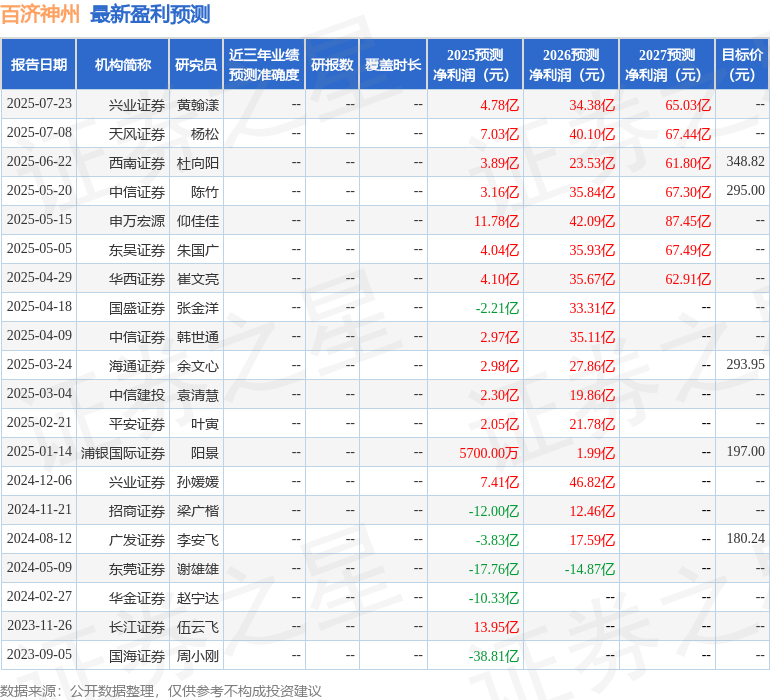Image resolution: width=770 pixels, height=700 pixels.
Task: Click the -2.21亿 loss value
Action: click(497, 308)
